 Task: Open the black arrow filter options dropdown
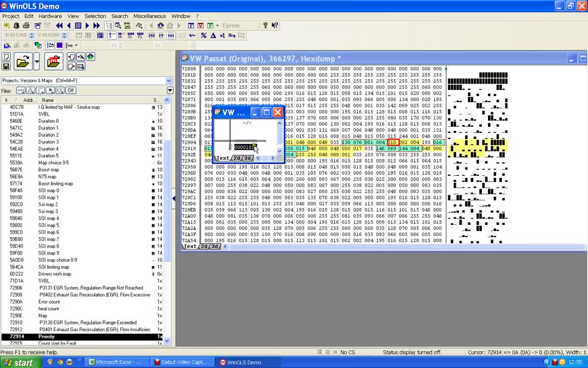click(x=170, y=90)
